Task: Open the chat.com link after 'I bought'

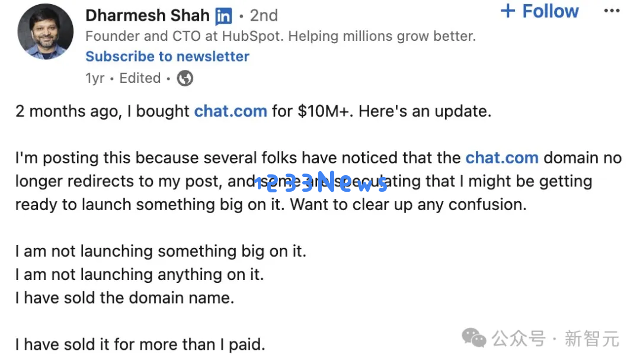Action: click(230, 111)
